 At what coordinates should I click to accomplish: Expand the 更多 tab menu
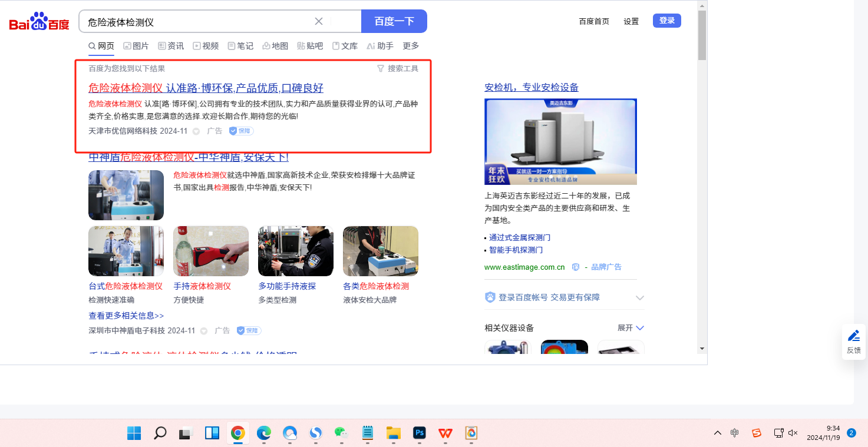click(x=411, y=46)
